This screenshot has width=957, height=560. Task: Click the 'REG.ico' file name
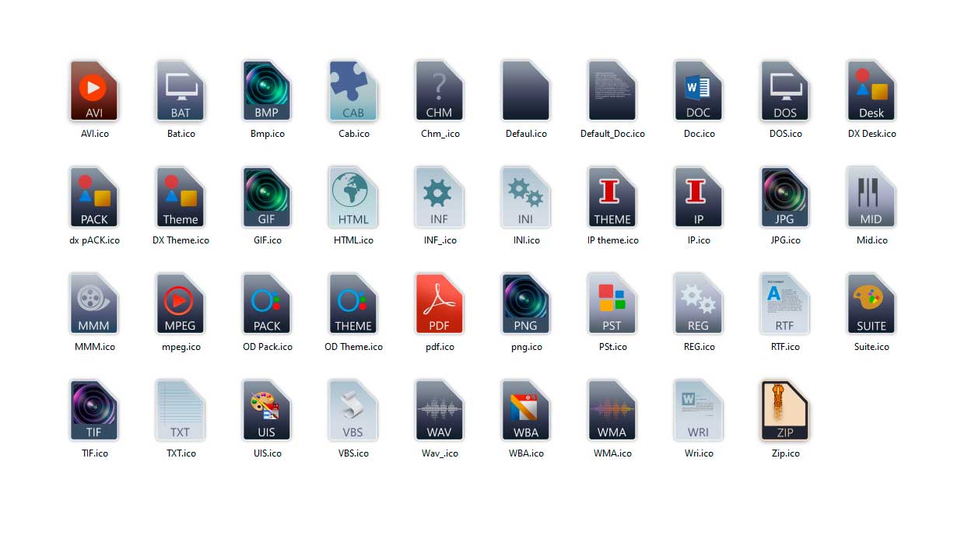pos(699,347)
